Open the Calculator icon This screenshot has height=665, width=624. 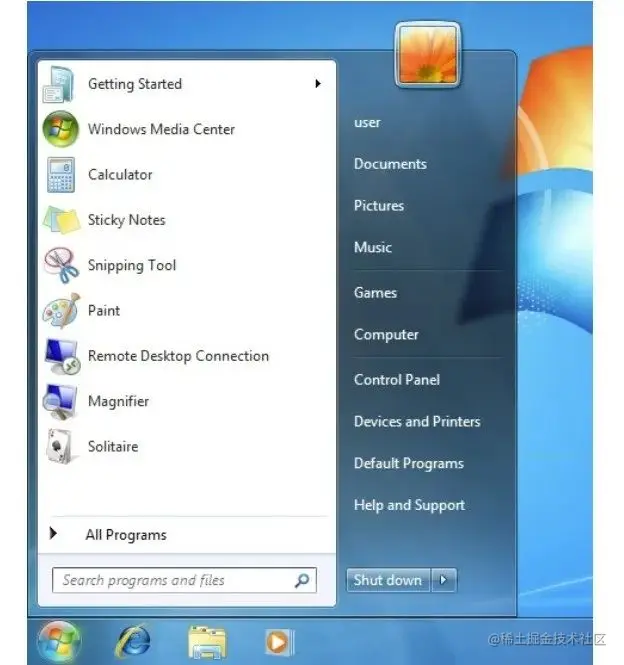(x=61, y=175)
